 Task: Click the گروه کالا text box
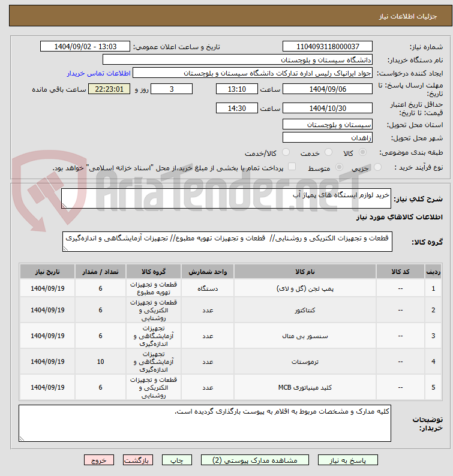227,242
